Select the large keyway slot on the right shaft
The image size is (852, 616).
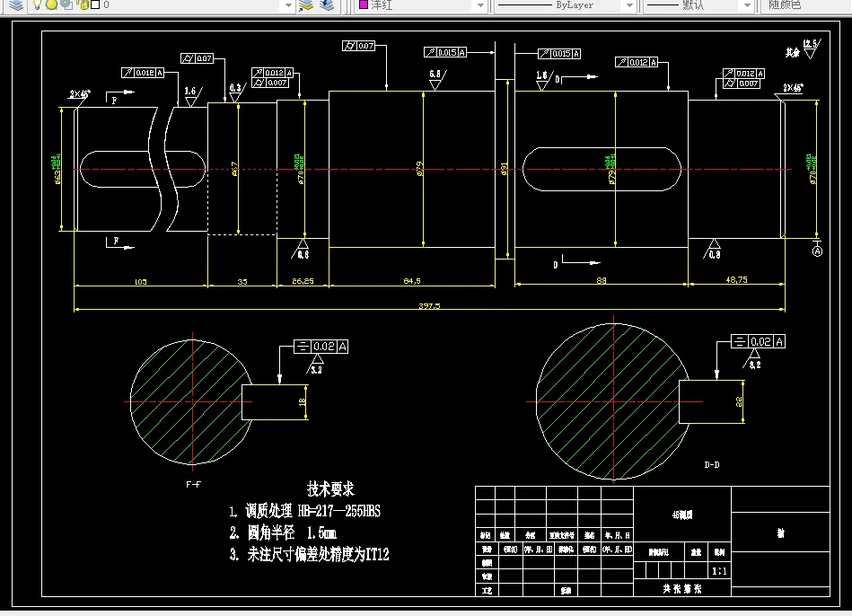pyautogui.click(x=602, y=169)
